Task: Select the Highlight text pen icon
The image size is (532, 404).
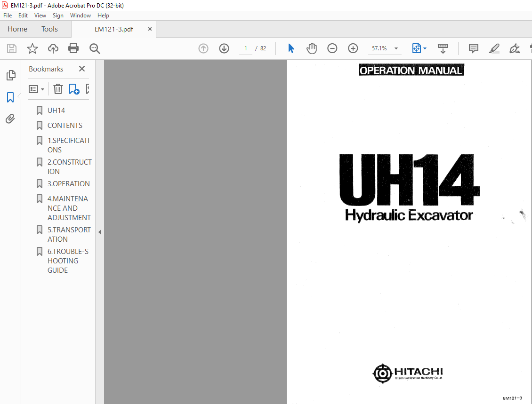Action: coord(494,48)
